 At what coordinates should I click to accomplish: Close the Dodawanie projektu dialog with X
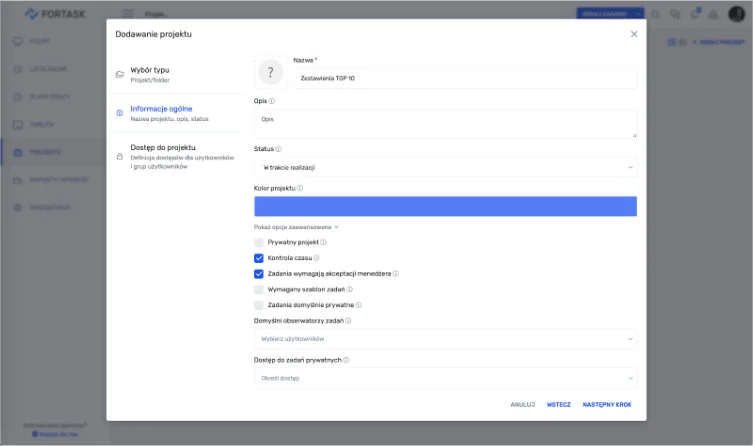pyautogui.click(x=633, y=34)
